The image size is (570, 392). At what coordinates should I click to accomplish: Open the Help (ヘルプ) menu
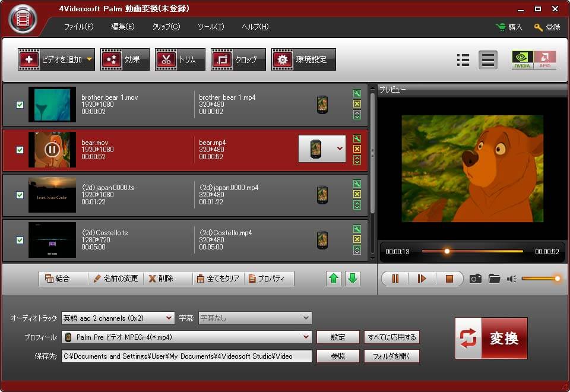(x=255, y=27)
